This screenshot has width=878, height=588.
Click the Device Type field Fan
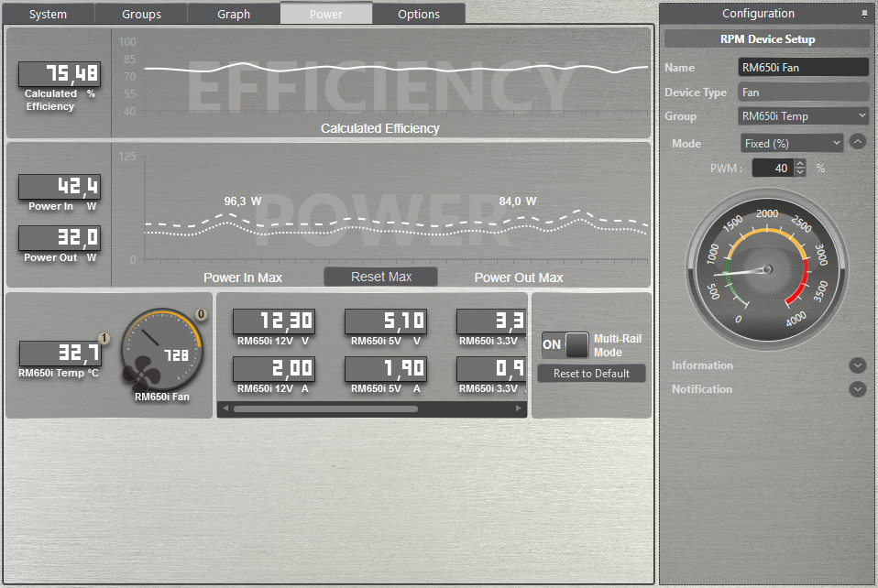coord(803,92)
